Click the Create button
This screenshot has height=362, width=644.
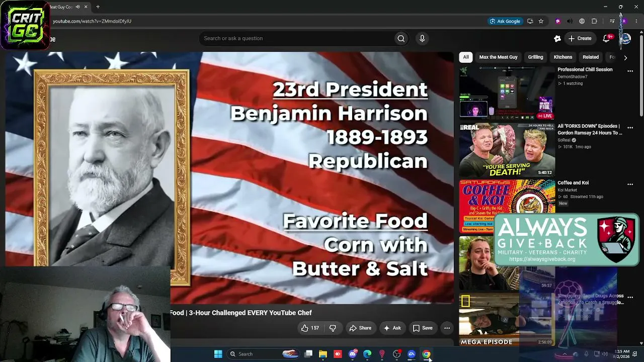pyautogui.click(x=580, y=38)
